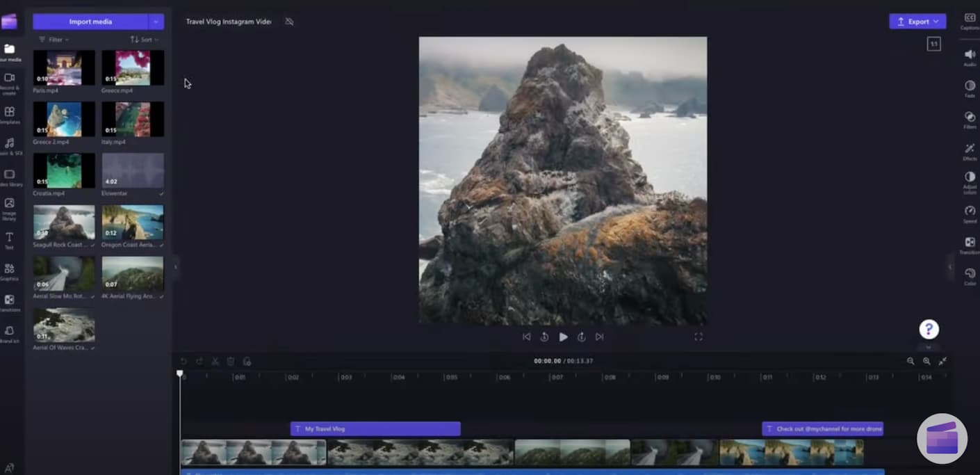The width and height of the screenshot is (980, 475).
Task: Enter fullscreen preview mode
Action: click(x=698, y=337)
